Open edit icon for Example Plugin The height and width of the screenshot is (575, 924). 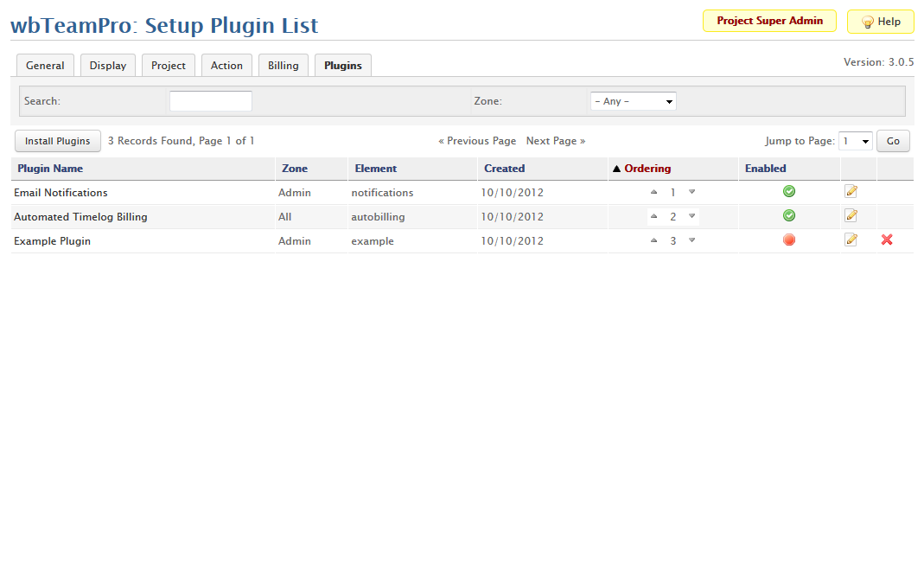click(x=851, y=240)
